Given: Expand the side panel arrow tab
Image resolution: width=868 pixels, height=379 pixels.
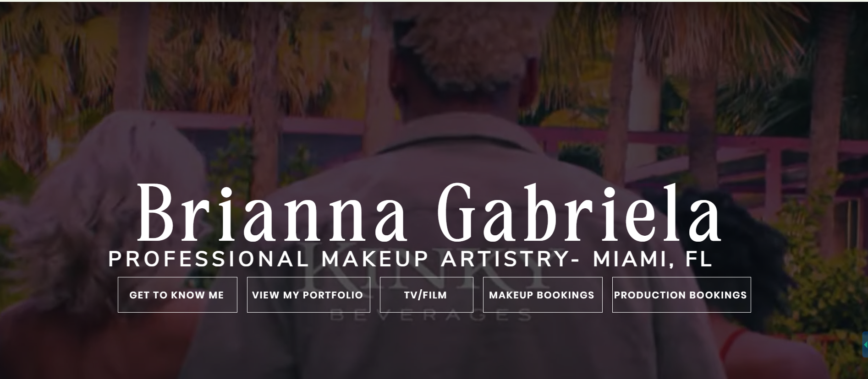Looking at the screenshot, I should click(865, 344).
